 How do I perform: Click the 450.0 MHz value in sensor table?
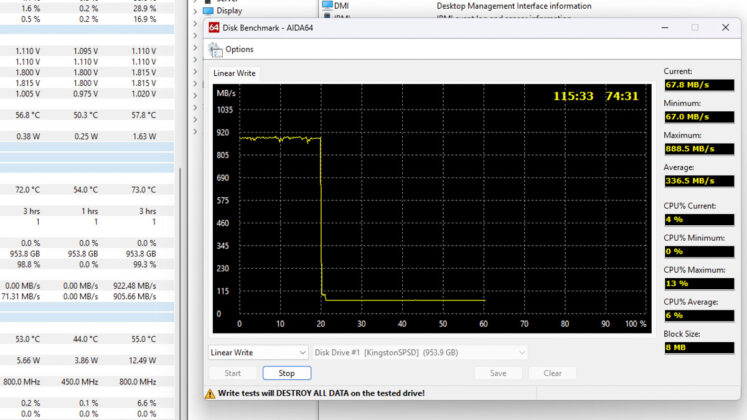coord(80,382)
